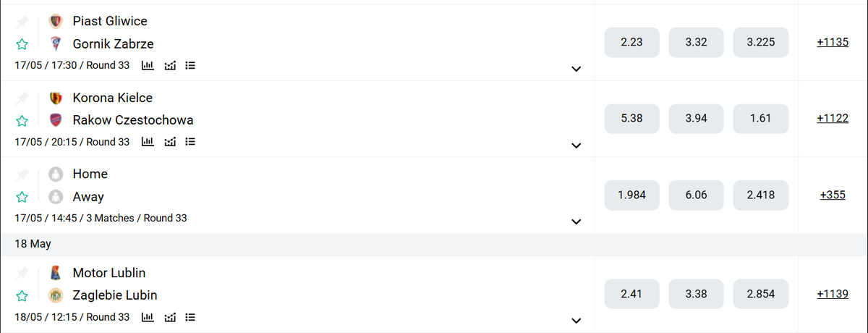Open list icon for Piast Gliwice match
This screenshot has width=868, height=333.
[191, 65]
